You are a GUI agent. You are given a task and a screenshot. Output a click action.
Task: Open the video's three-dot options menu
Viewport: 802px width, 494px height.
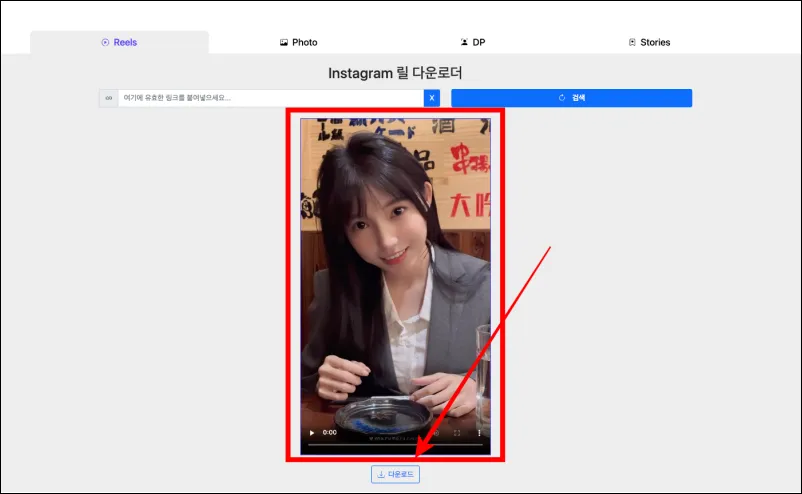479,433
